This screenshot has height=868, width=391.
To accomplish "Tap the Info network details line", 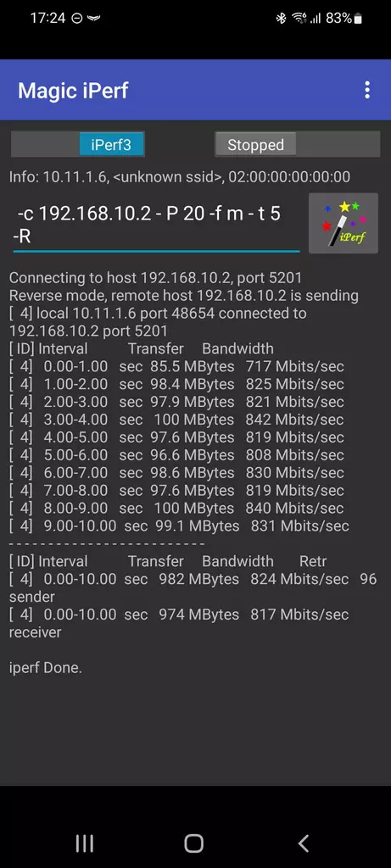I will pyautogui.click(x=180, y=177).
